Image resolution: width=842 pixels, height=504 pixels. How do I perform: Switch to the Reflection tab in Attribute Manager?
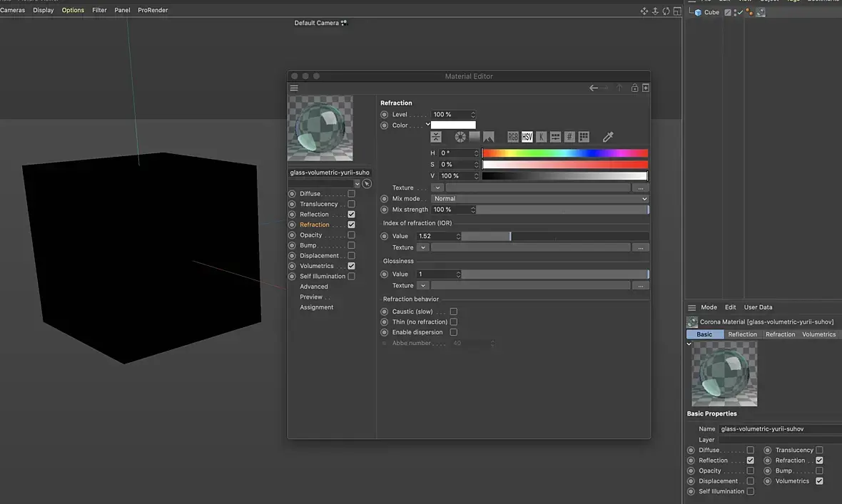[743, 334]
